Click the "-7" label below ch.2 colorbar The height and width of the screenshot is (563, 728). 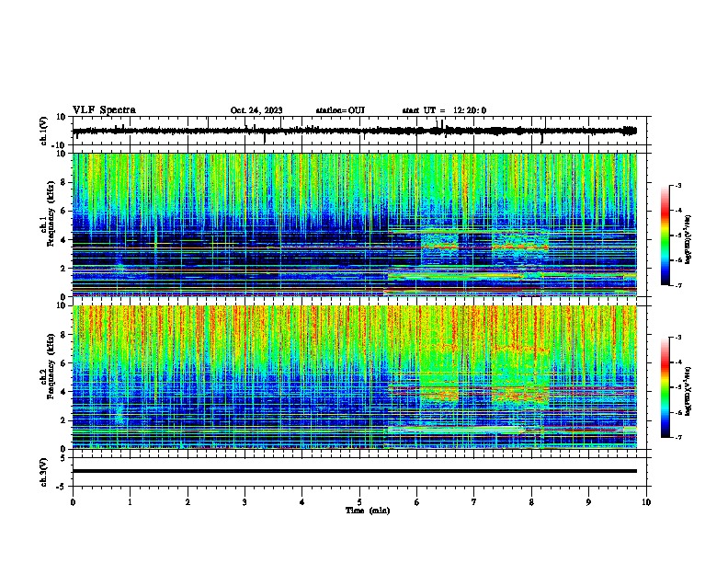pyautogui.click(x=677, y=438)
